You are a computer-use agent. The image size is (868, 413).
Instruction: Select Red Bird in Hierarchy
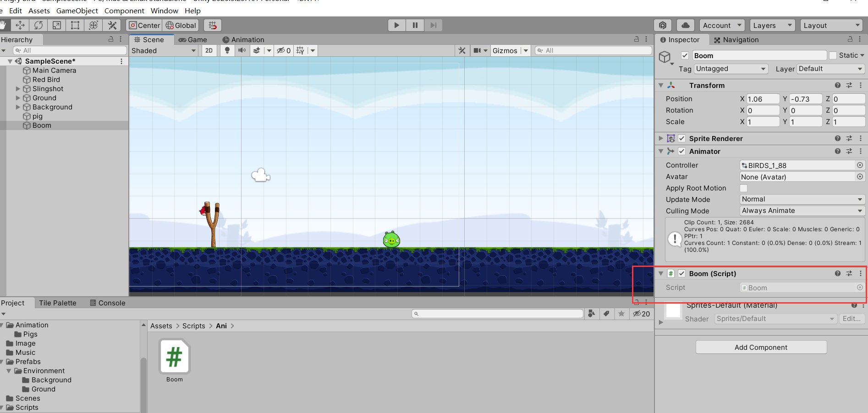tap(46, 80)
